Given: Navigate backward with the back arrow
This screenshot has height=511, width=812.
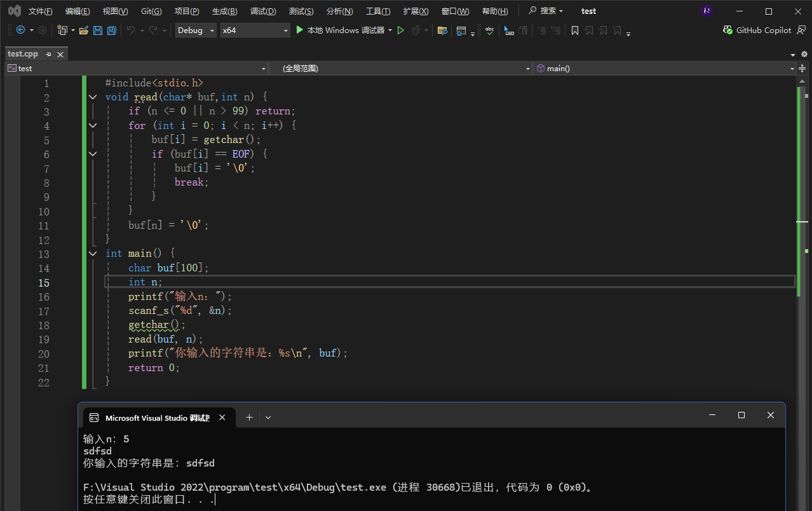Looking at the screenshot, I should (x=20, y=30).
